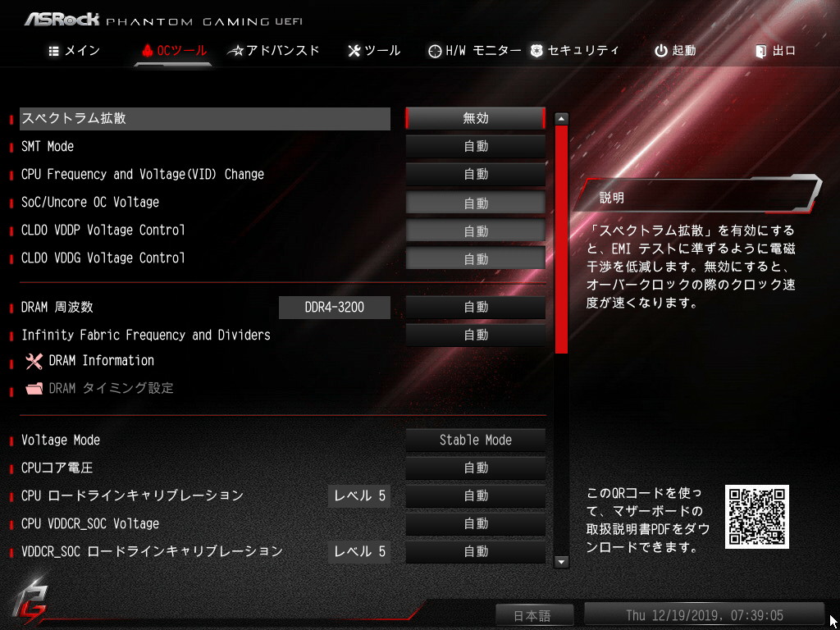This screenshot has height=630, width=840.
Task: Click the star icon beside アドバンスド
Action: [x=235, y=52]
